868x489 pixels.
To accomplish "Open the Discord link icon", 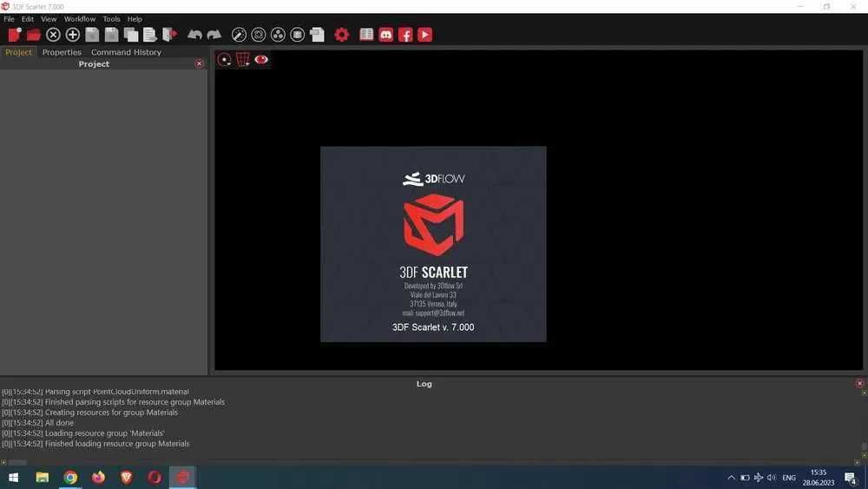I will point(386,35).
